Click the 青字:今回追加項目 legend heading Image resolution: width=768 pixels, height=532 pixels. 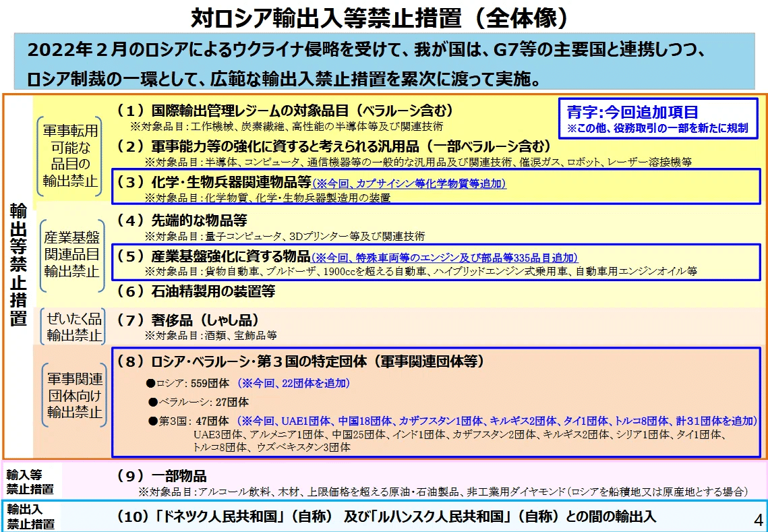pyautogui.click(x=633, y=112)
